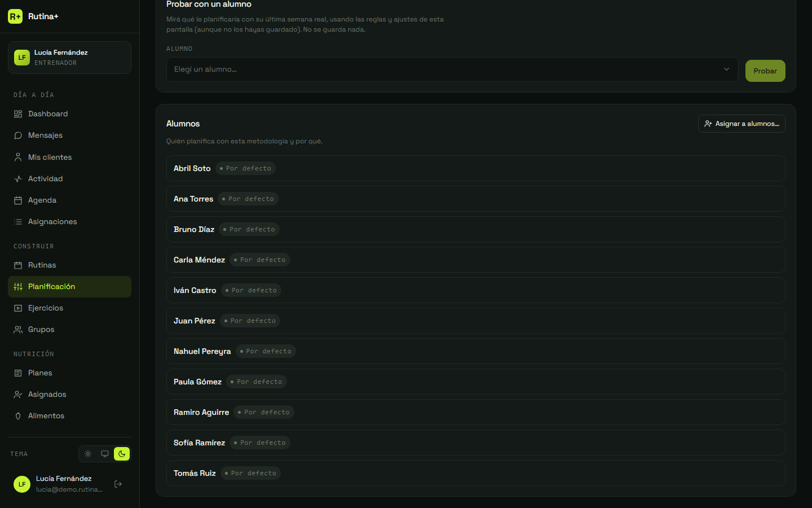This screenshot has height=508, width=812.
Task: Open Lucía Fernández Entrenador profile card
Action: (69, 58)
